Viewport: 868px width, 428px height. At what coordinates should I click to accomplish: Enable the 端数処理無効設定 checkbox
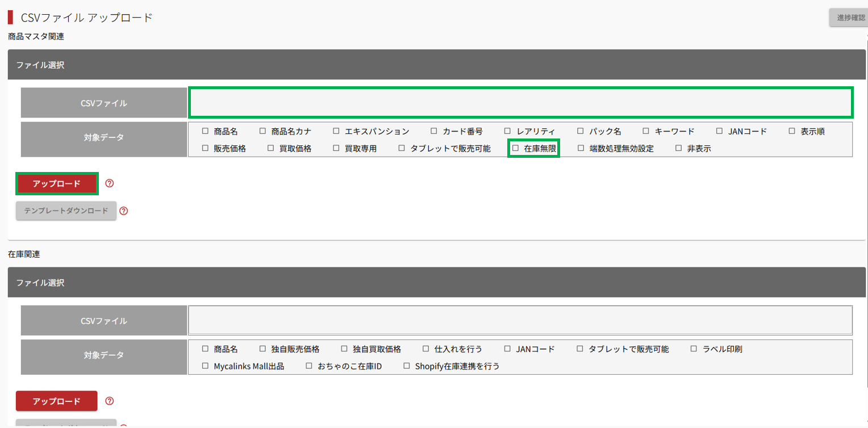coord(581,149)
